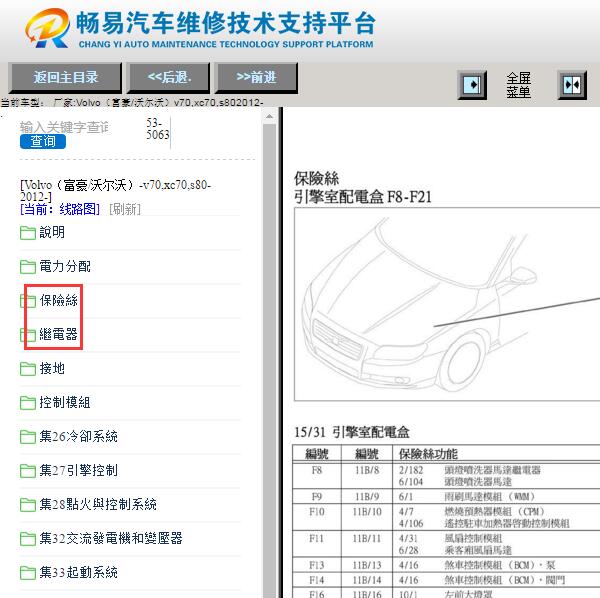
Task: Click the 53-5063 number text
Action: click(158, 129)
